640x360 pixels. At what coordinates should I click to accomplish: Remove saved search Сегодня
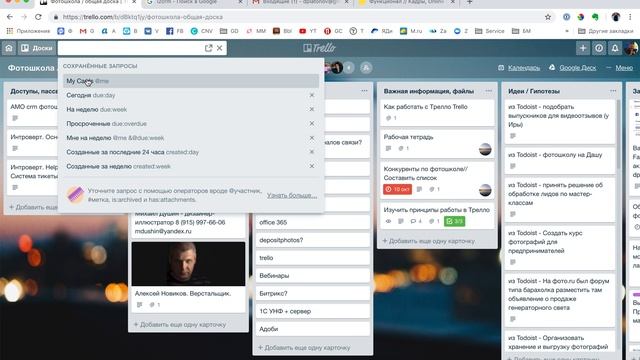312,95
